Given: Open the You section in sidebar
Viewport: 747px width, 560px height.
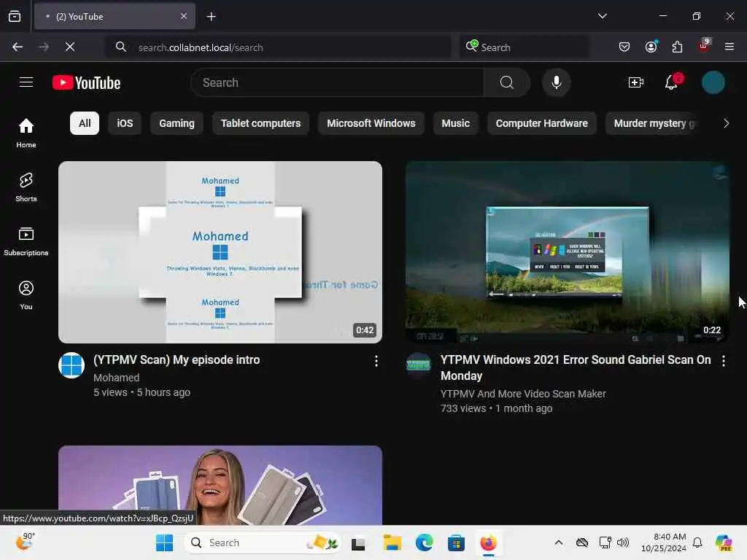Looking at the screenshot, I should pyautogui.click(x=26, y=295).
